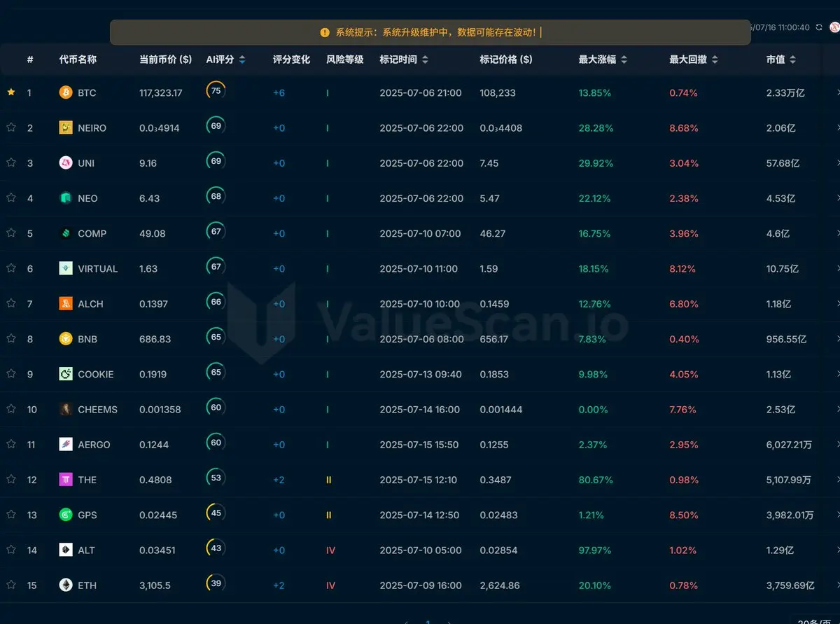The image size is (840, 624).
Task: Click BTC's current price 117,323.17
Action: point(161,93)
